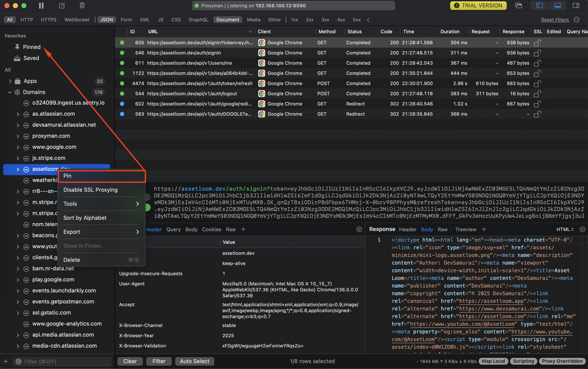Image resolution: width=588 pixels, height=369 pixels.
Task: Open the URL column header dropdown arrow
Action: click(x=250, y=32)
